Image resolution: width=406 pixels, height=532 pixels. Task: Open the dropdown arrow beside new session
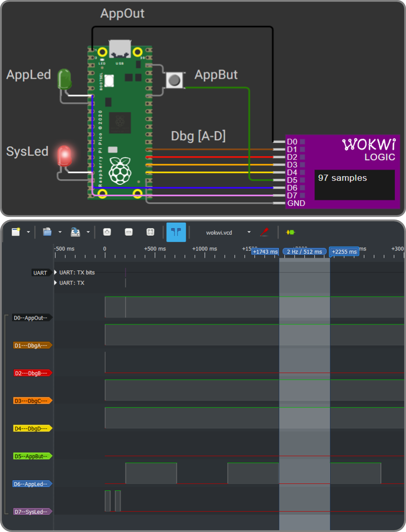[29, 232]
